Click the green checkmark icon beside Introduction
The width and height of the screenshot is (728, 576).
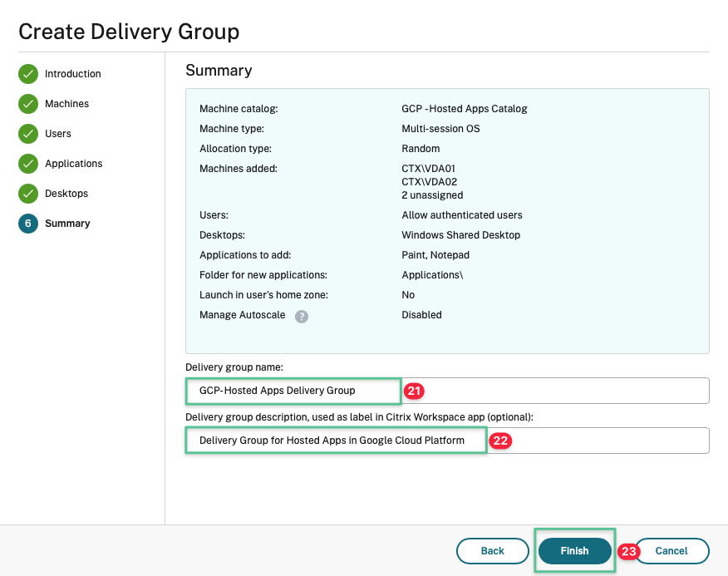pyautogui.click(x=28, y=74)
